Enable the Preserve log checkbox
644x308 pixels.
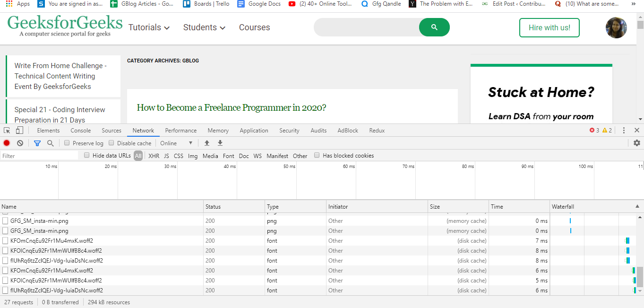click(x=67, y=143)
